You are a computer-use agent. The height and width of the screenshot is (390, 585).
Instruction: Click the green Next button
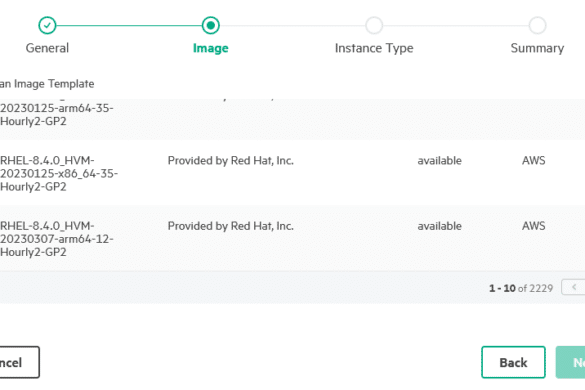pyautogui.click(x=570, y=362)
